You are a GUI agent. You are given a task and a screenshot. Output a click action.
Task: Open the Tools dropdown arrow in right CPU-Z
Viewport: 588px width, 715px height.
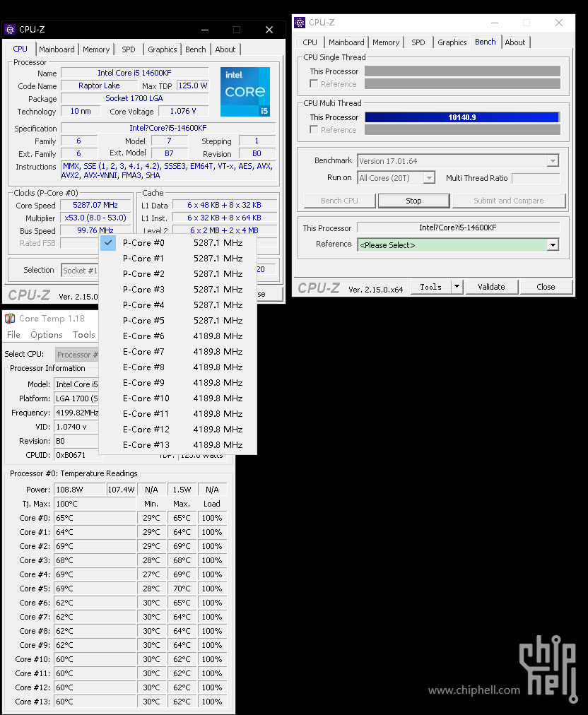(457, 287)
